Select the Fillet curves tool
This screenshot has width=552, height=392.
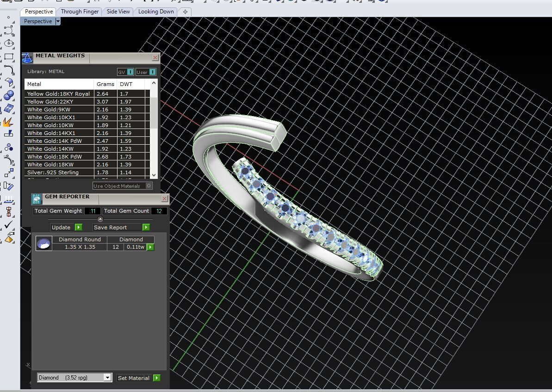[9, 70]
